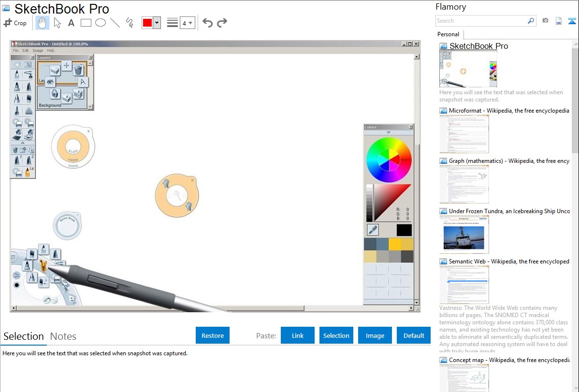The height and width of the screenshot is (392, 579).
Task: Open the Image menu in the SketchBook window
Action: coord(38,50)
